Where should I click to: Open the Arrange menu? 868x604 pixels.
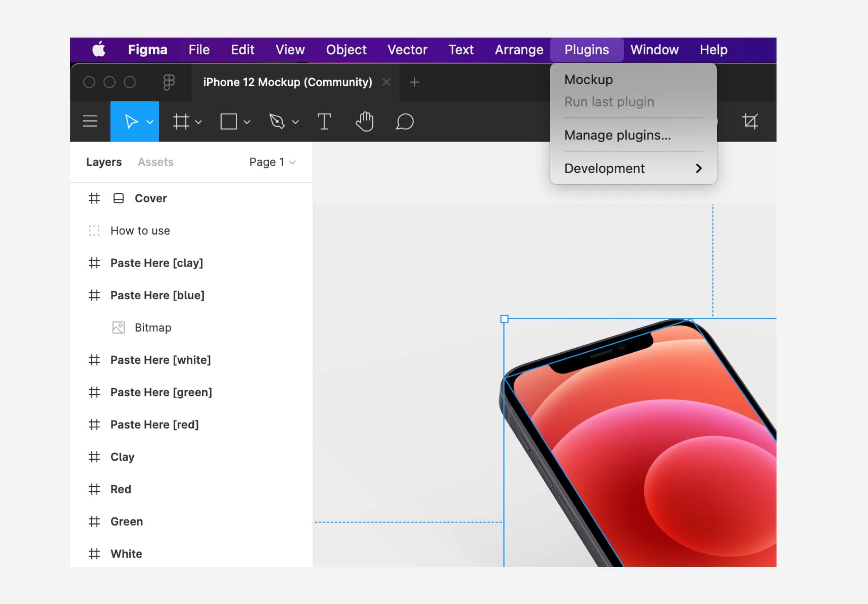pyautogui.click(x=519, y=50)
